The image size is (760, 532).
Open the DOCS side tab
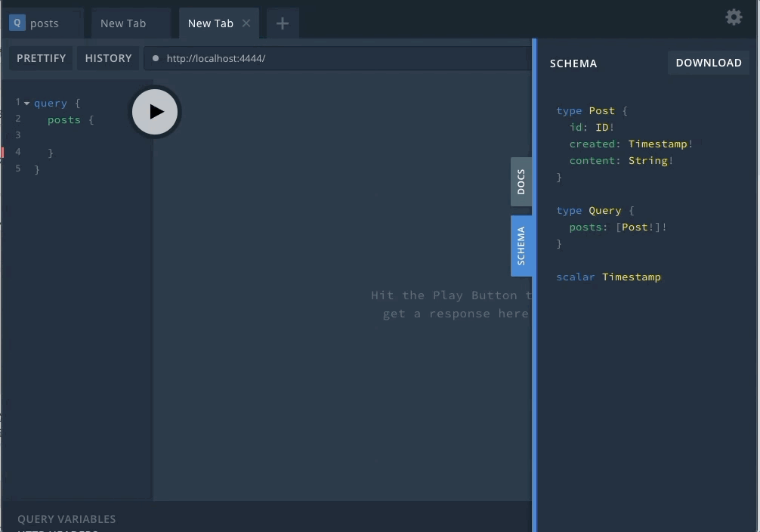tap(521, 181)
